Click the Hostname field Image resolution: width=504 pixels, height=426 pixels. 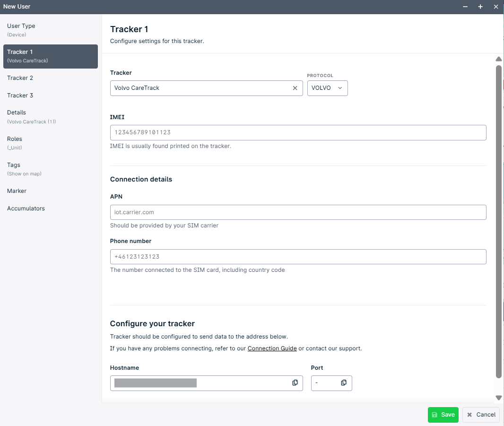pyautogui.click(x=206, y=383)
